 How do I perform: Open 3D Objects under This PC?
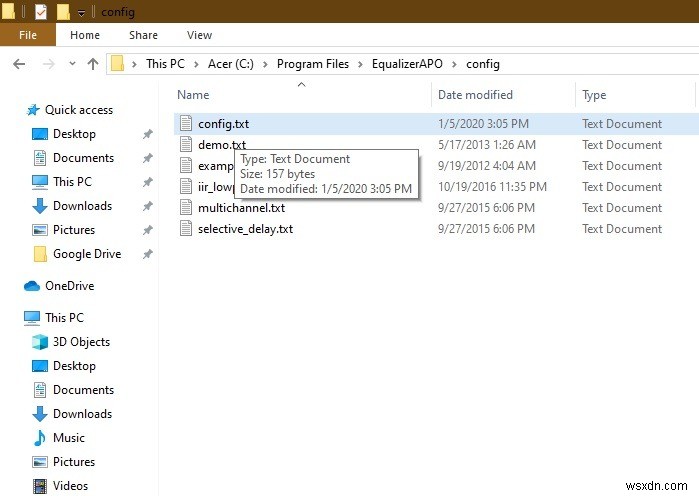pyautogui.click(x=81, y=342)
